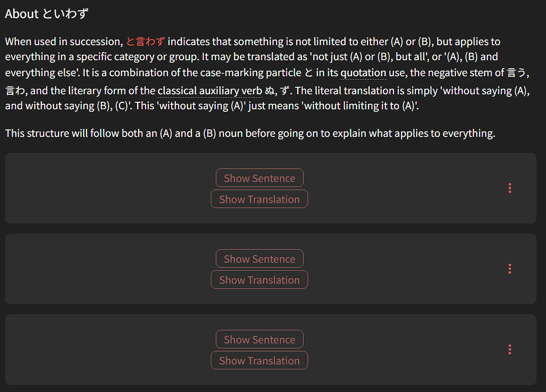Select the first example sentence card
Screen dimensions: 546x392
107,188
